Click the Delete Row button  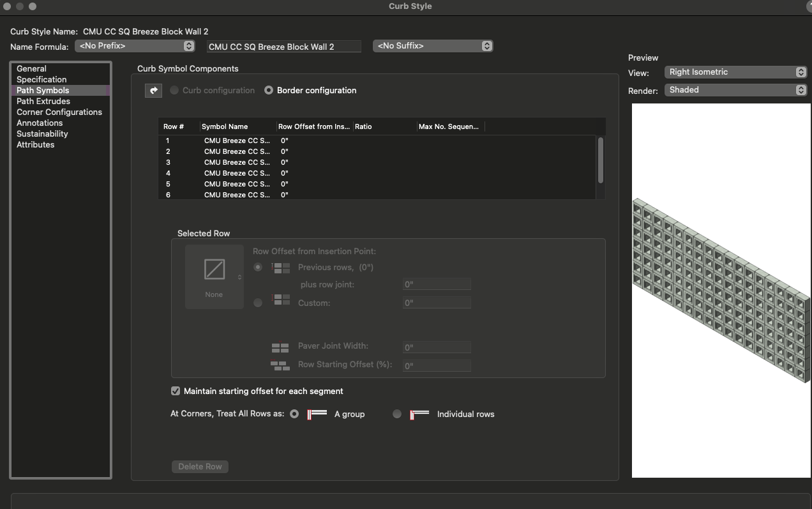click(x=200, y=467)
